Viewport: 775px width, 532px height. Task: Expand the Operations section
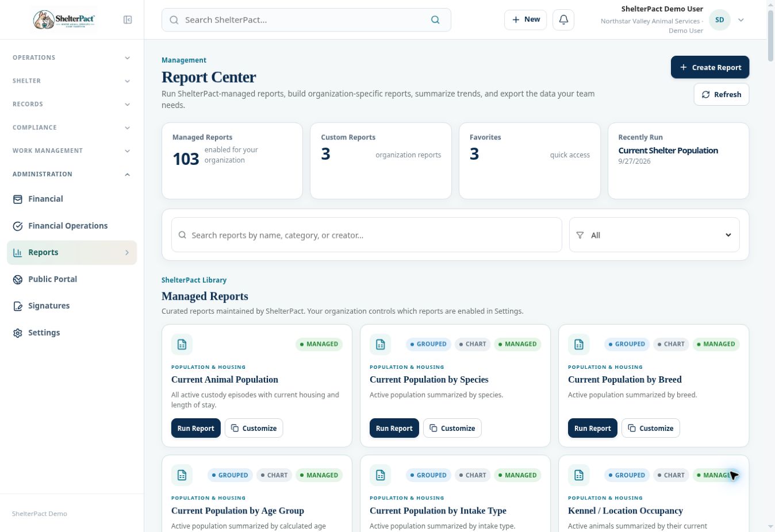pos(72,58)
